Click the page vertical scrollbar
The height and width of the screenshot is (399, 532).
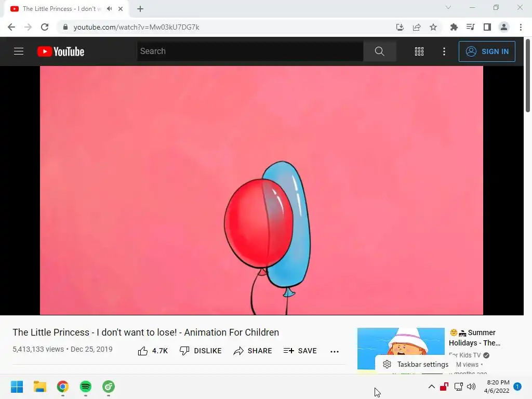click(528, 75)
